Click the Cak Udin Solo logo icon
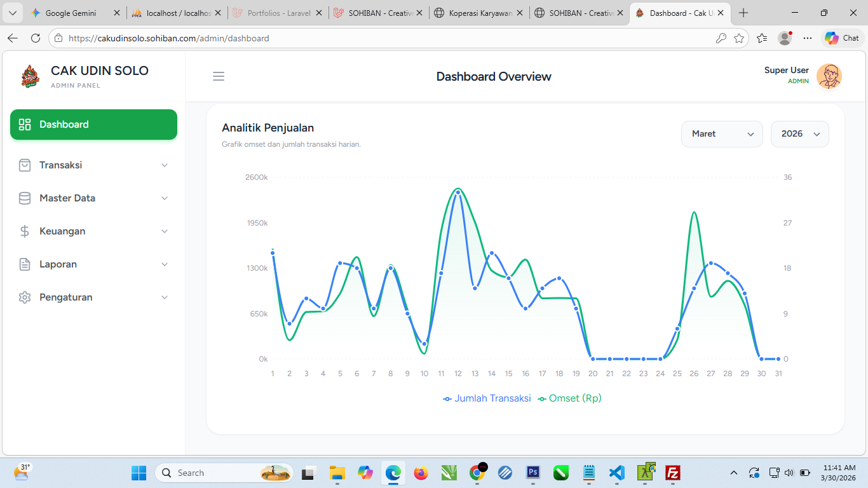The image size is (868, 488). [30, 76]
